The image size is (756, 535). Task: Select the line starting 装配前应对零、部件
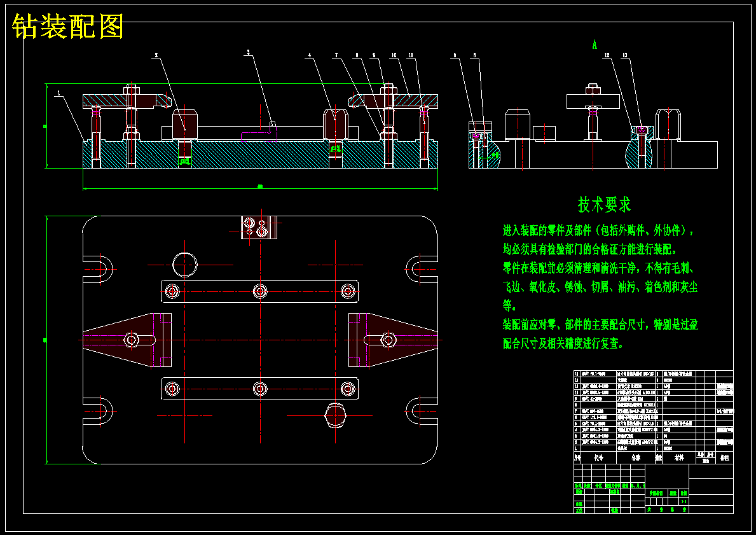(600, 324)
